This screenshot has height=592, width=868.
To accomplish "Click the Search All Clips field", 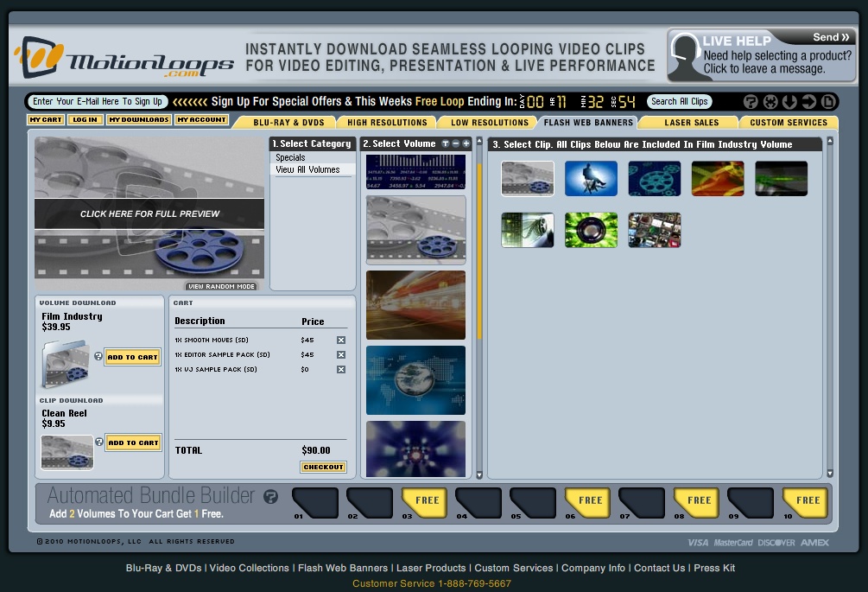I will (679, 101).
